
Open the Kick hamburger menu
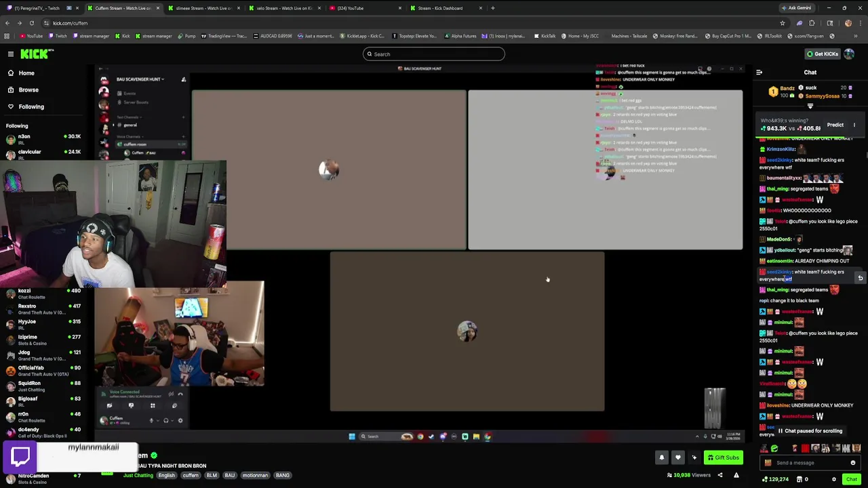coord(11,54)
